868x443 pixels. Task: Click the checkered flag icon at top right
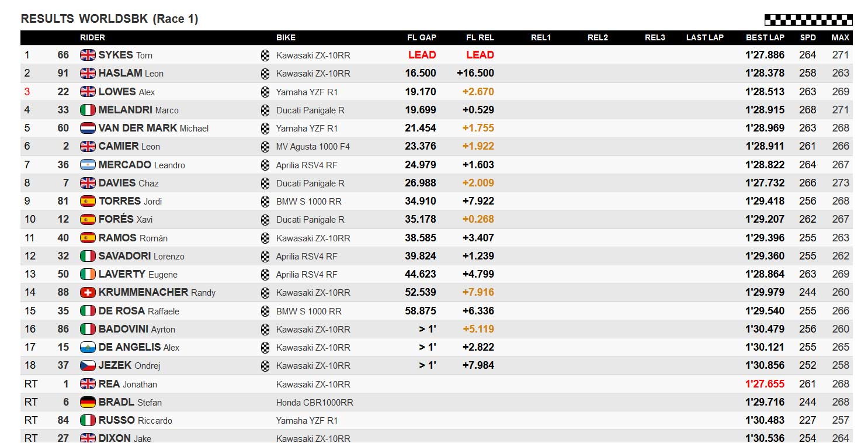(x=808, y=20)
